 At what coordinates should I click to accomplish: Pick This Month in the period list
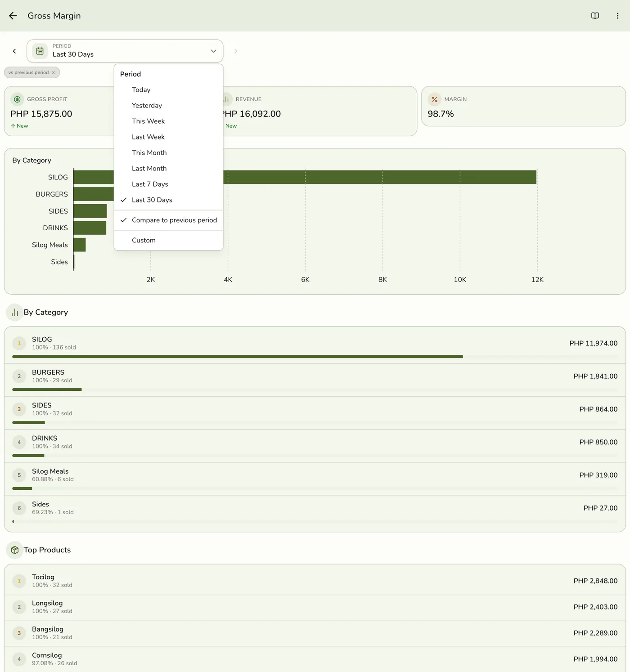pyautogui.click(x=168, y=153)
